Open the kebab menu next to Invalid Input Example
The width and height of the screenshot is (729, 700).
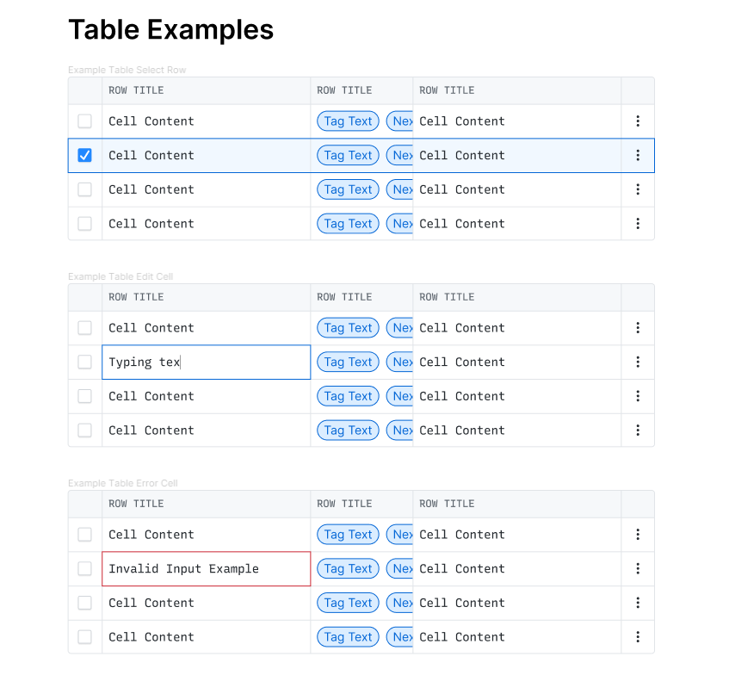coord(638,568)
